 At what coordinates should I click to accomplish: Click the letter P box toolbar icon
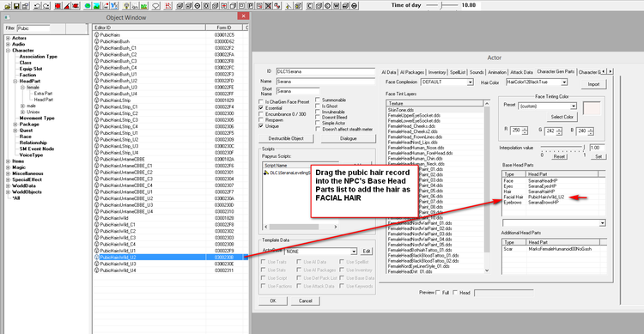pyautogui.click(x=250, y=6)
